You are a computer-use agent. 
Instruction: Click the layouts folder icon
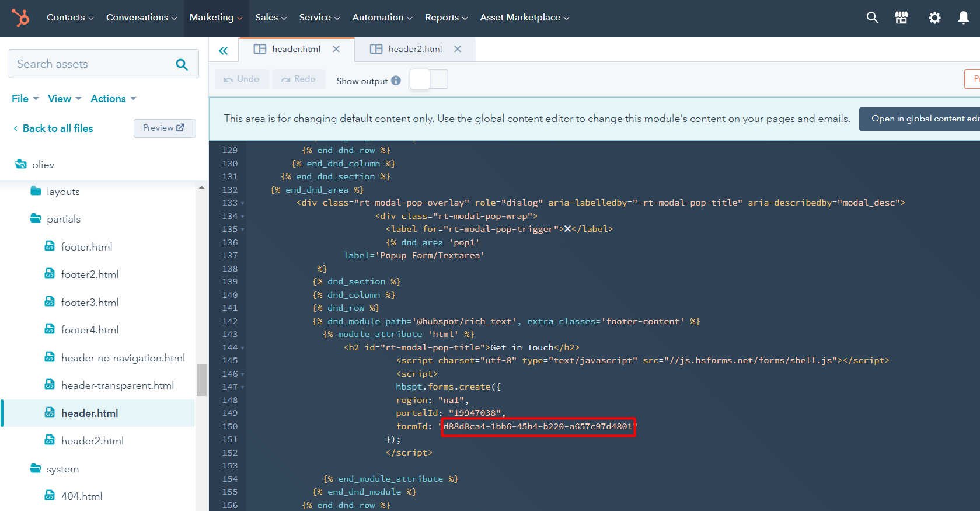tap(36, 191)
